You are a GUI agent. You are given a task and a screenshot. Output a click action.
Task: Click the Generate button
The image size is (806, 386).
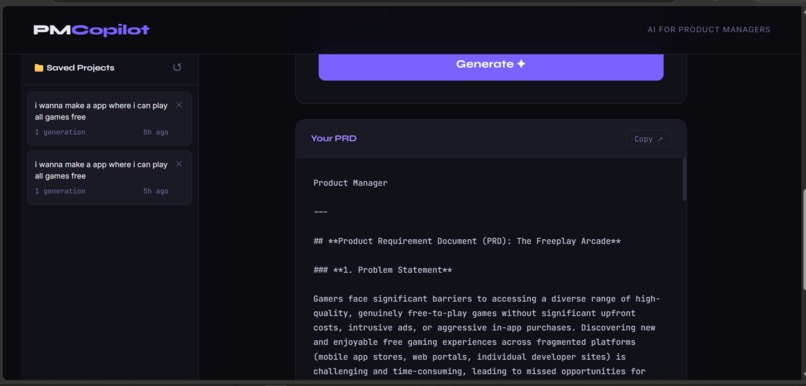coord(491,66)
